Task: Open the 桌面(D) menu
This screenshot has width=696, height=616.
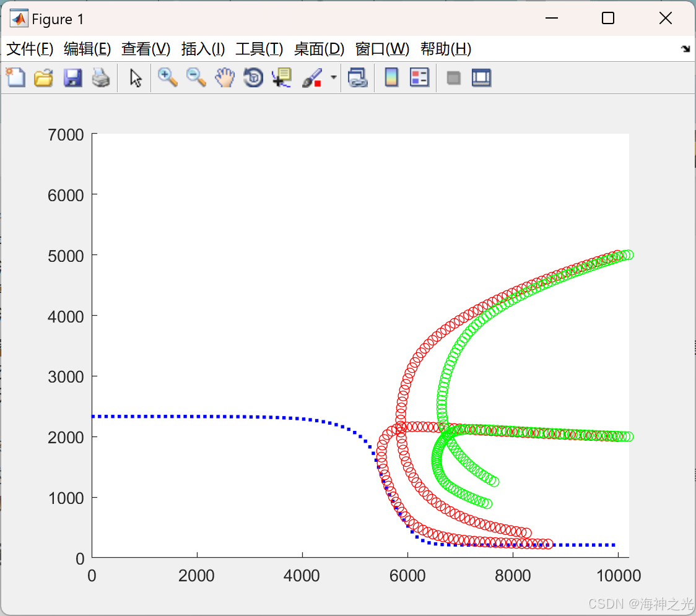Action: [x=319, y=49]
